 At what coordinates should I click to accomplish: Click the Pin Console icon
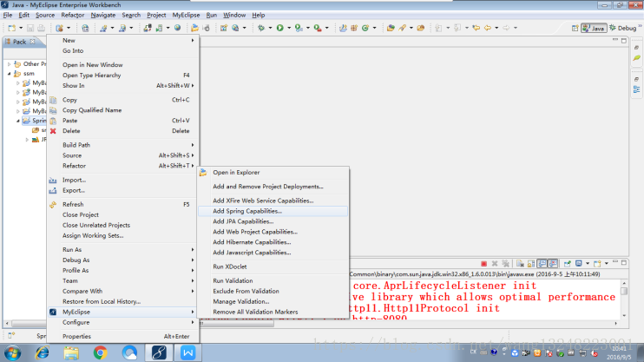coord(568,264)
